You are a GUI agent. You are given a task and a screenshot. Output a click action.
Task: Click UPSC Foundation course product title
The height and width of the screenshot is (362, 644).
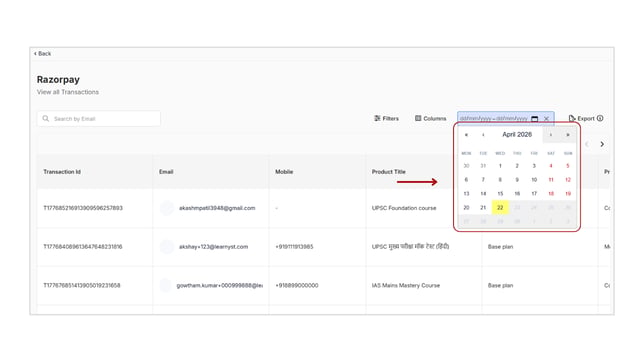404,208
